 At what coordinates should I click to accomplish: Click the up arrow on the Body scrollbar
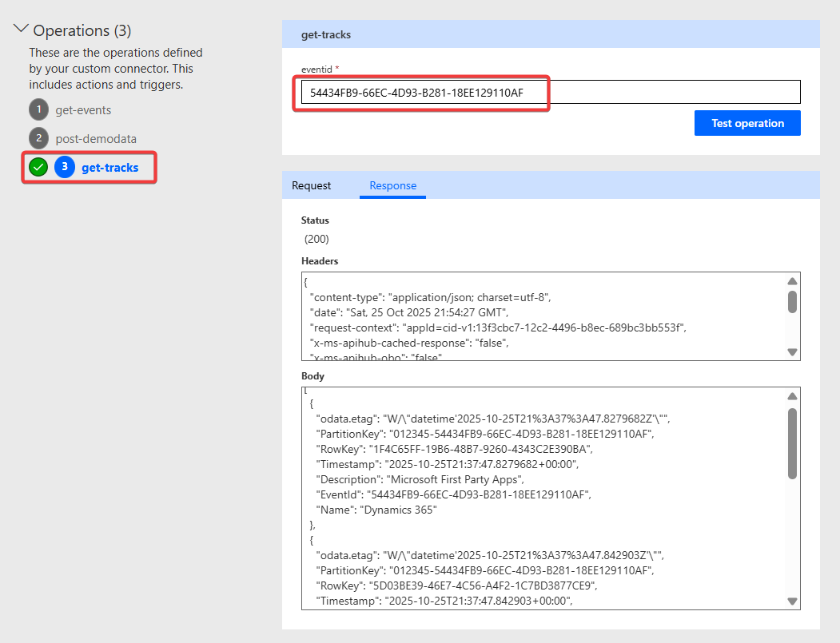pyautogui.click(x=792, y=395)
